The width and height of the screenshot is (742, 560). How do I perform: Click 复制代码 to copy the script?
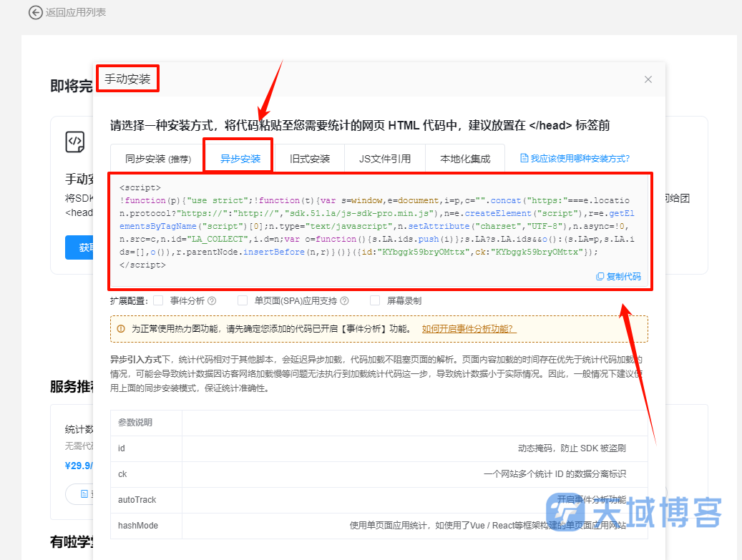click(623, 276)
